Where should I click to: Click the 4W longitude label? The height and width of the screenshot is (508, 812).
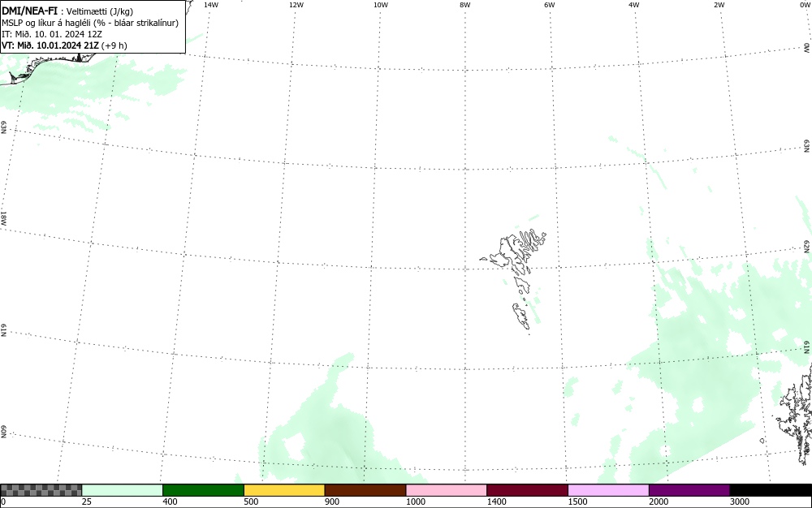coord(634,5)
